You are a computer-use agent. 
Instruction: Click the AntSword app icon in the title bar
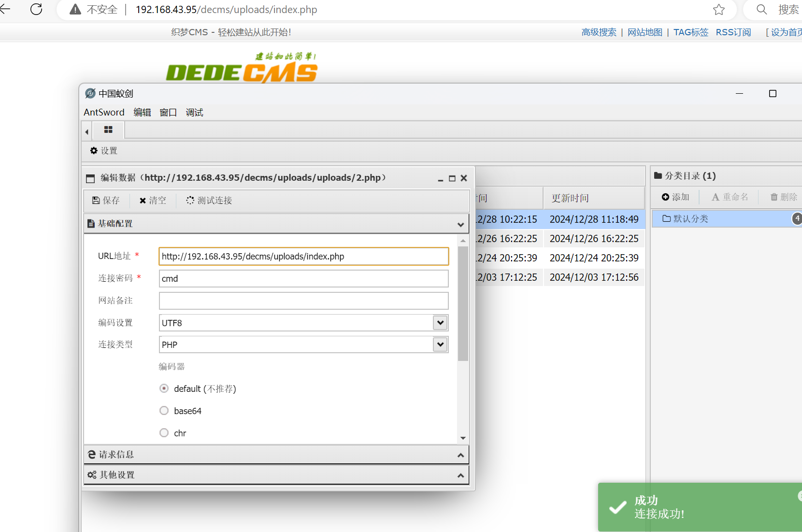coord(90,93)
